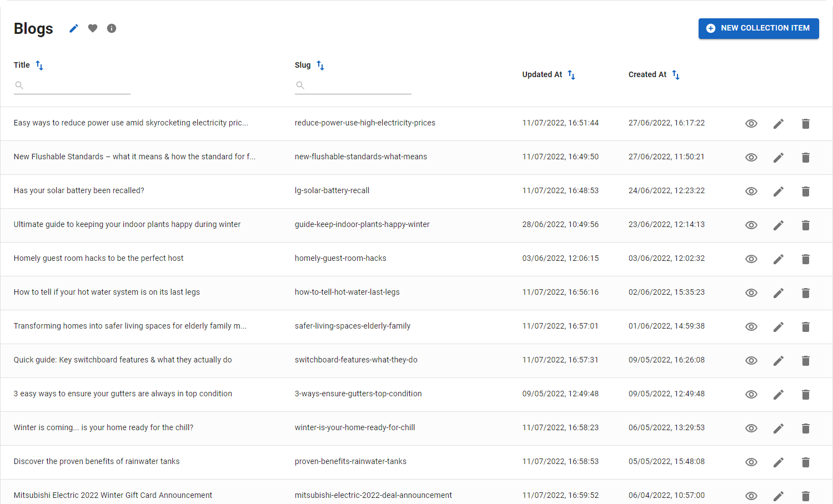The height and width of the screenshot is (504, 833).
Task: Click title 'How to tell if your hot water system is on its last legs'
Action: pos(107,292)
